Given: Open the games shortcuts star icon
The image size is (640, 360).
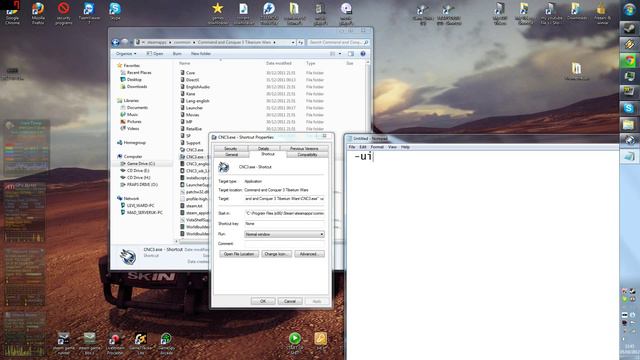Looking at the screenshot, I should pyautogui.click(x=218, y=13).
